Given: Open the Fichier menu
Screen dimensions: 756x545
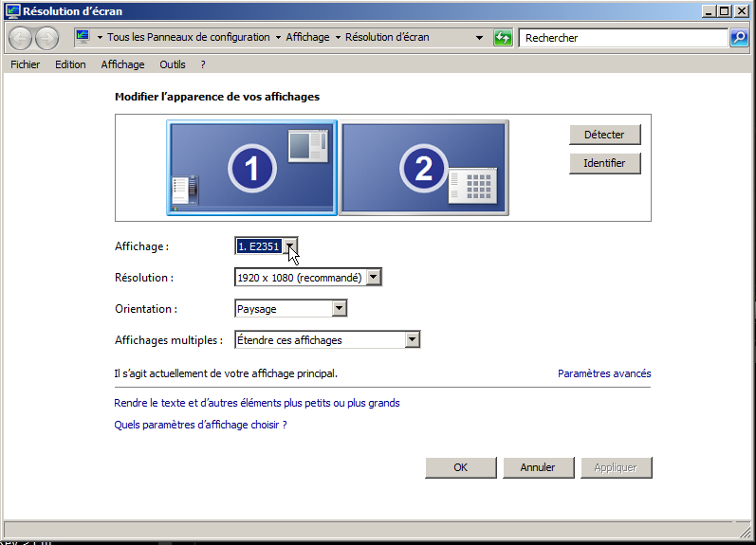Looking at the screenshot, I should pyautogui.click(x=26, y=64).
